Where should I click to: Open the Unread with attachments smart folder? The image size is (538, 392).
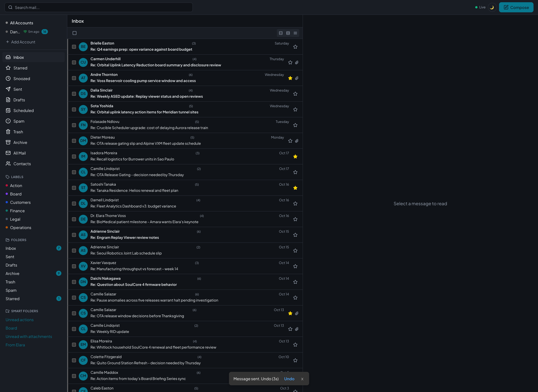pos(29,337)
